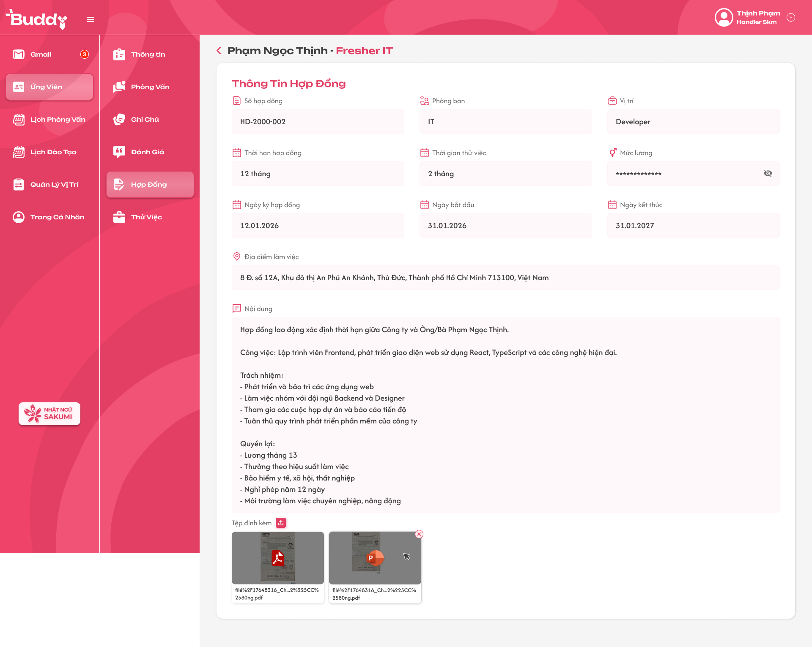Click the Gmail notification badge

click(85, 55)
